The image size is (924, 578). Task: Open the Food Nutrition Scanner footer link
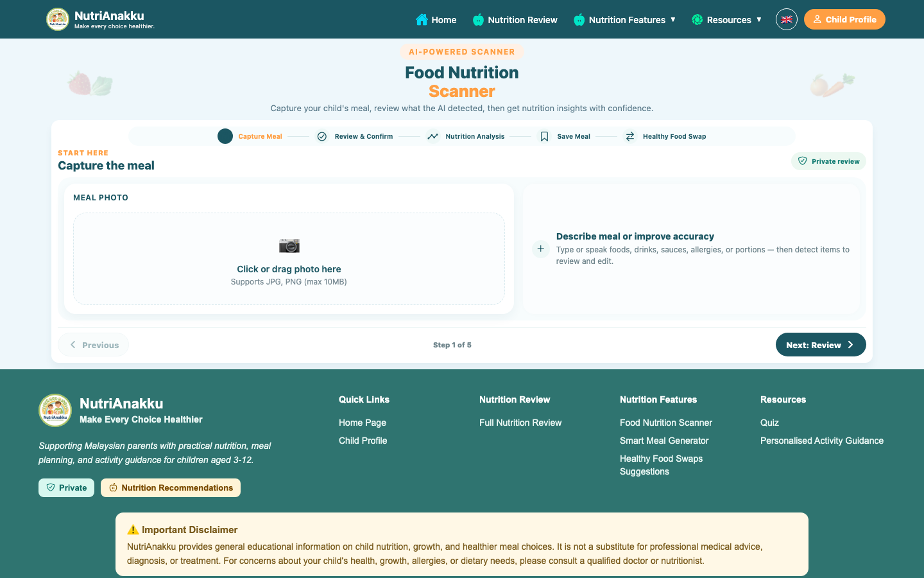[x=666, y=423]
